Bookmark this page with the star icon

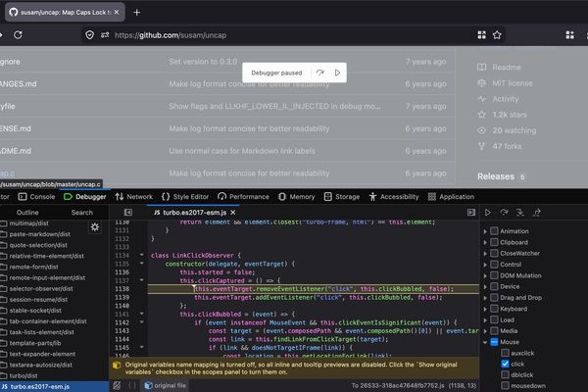point(497,35)
